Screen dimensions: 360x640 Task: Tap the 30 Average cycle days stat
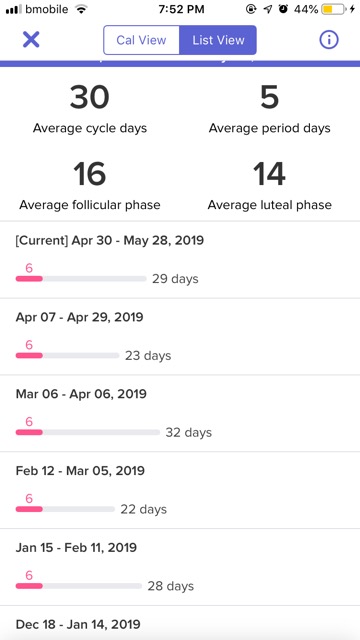pyautogui.click(x=90, y=109)
